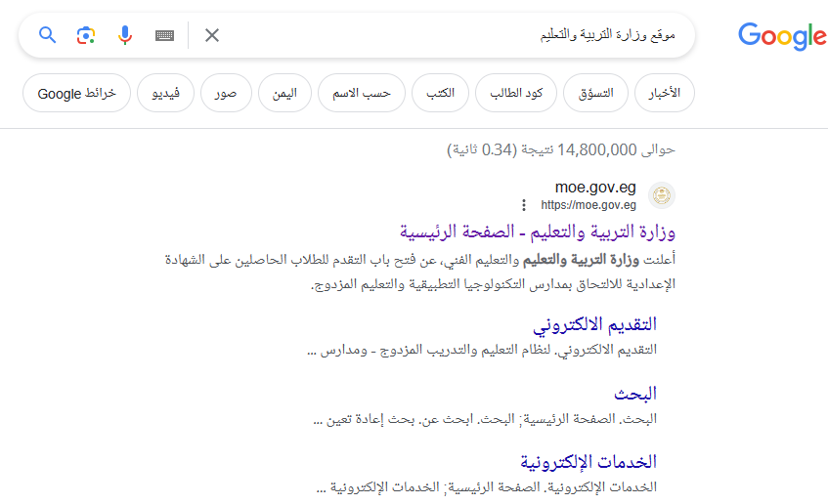This screenshot has width=828, height=504.
Task: Clear the search query with X
Action: (212, 35)
